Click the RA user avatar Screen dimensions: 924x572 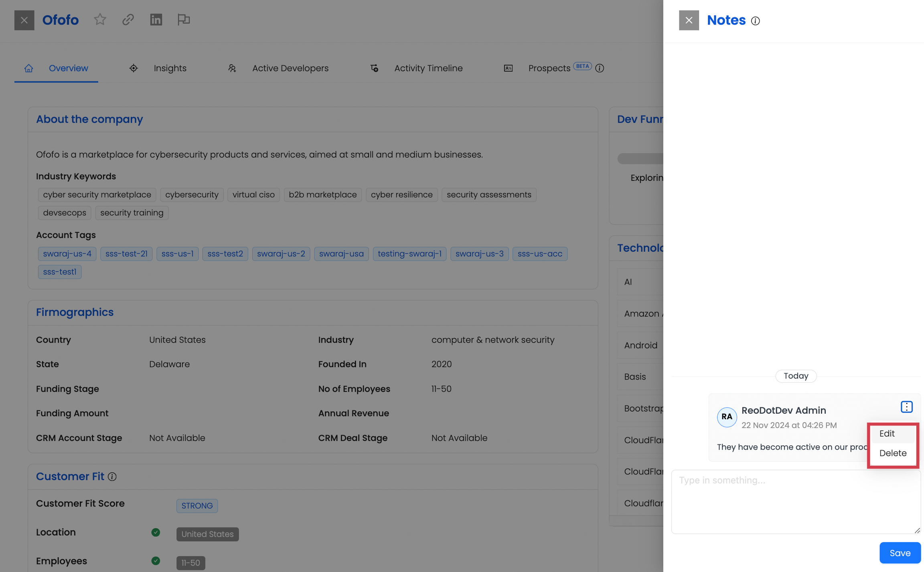coord(727,417)
